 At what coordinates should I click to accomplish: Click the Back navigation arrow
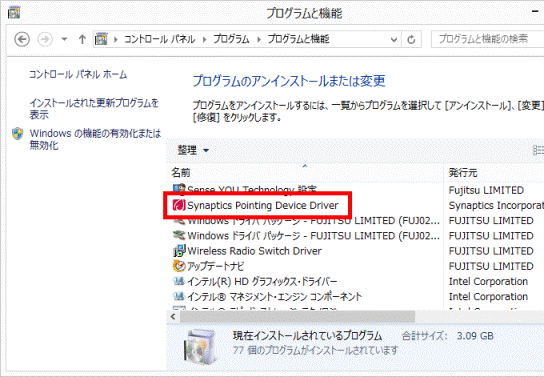22,39
